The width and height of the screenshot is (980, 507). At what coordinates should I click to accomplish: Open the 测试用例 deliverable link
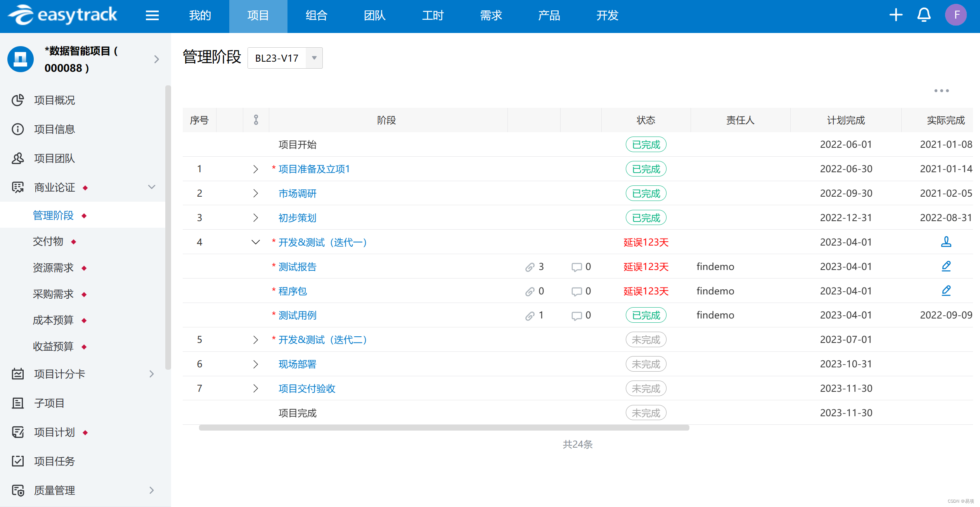pos(298,315)
